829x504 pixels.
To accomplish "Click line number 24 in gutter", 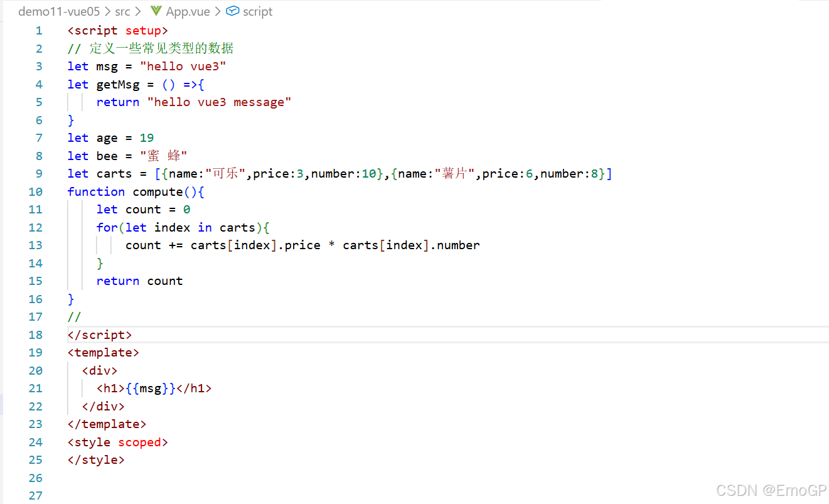I will 35,442.
